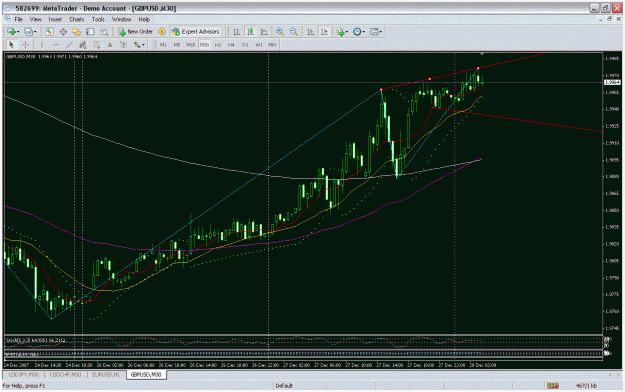This screenshot has width=625, height=392.
Task: Switch to the EURUSD,H1 chart tab
Action: (106, 374)
